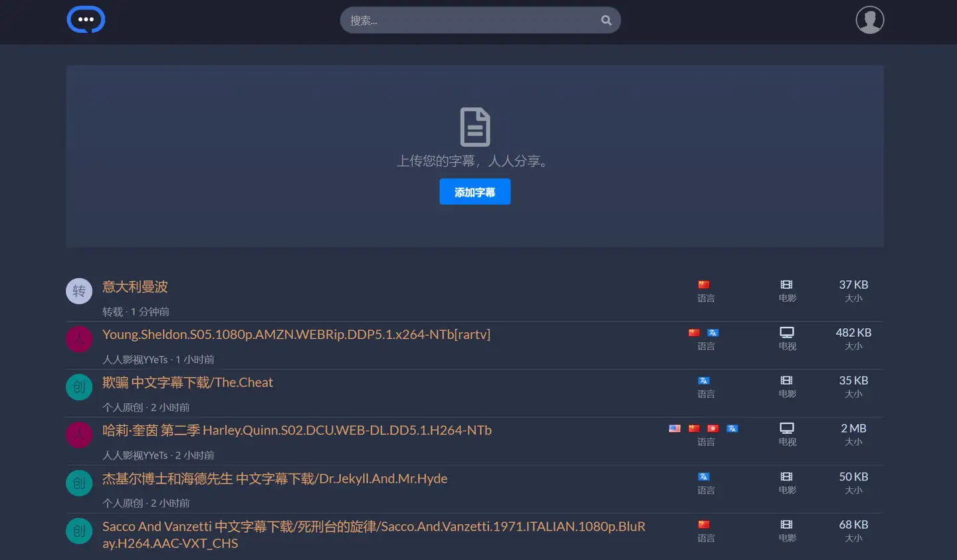Click the avatar beside Young.Sheldon.S05 entry
This screenshot has width=957, height=560.
click(x=79, y=339)
